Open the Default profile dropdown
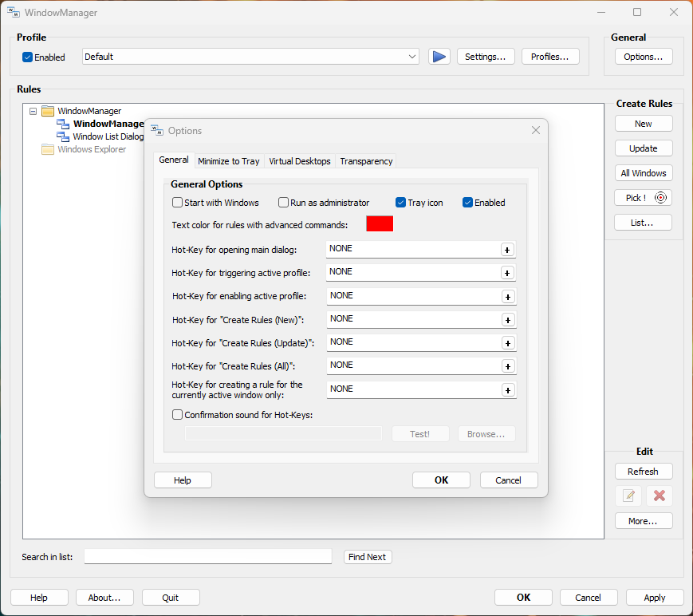The height and width of the screenshot is (616, 693). [411, 57]
